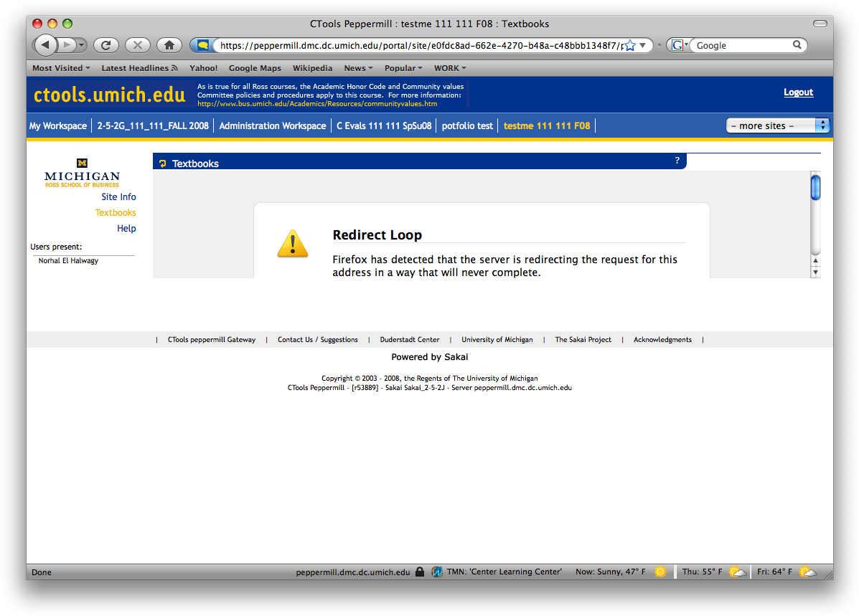Click the Textbooks reset icon in title bar
This screenshot has width=859, height=616.
(163, 164)
